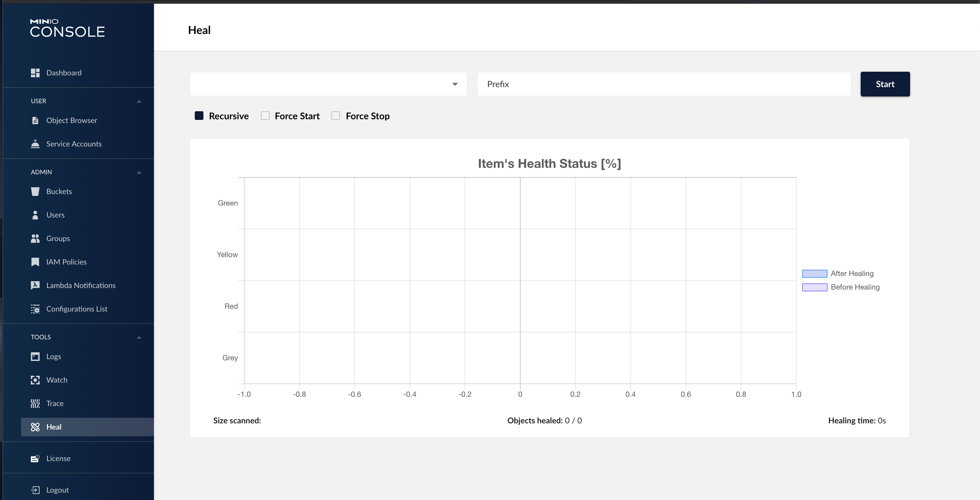Click the Service Accounts bell icon
The height and width of the screenshot is (500, 980).
click(35, 144)
